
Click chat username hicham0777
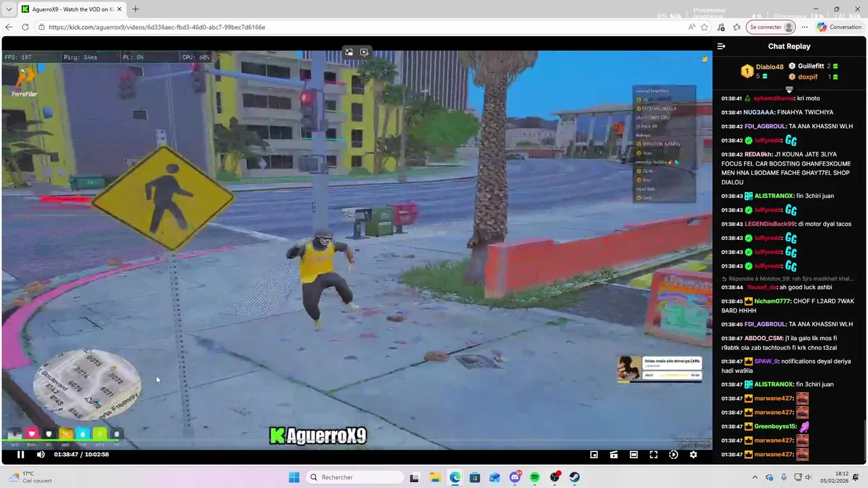(x=772, y=301)
